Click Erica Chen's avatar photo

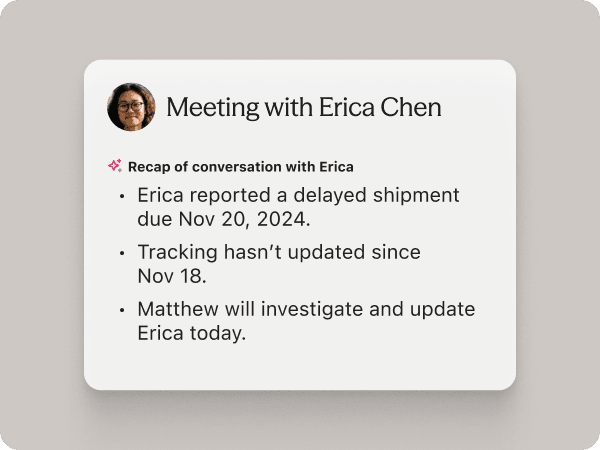click(x=131, y=107)
